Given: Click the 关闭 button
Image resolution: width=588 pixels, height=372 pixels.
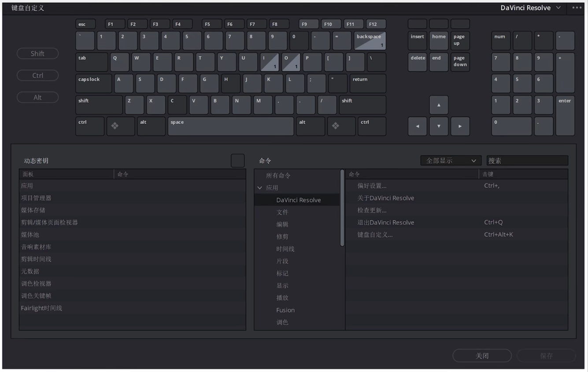Looking at the screenshot, I should click(x=482, y=356).
